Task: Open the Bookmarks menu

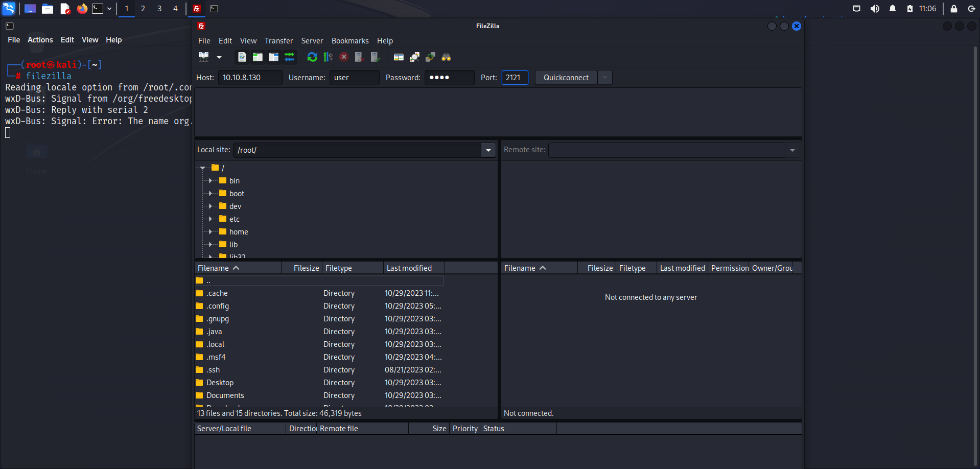Action: click(x=350, y=41)
